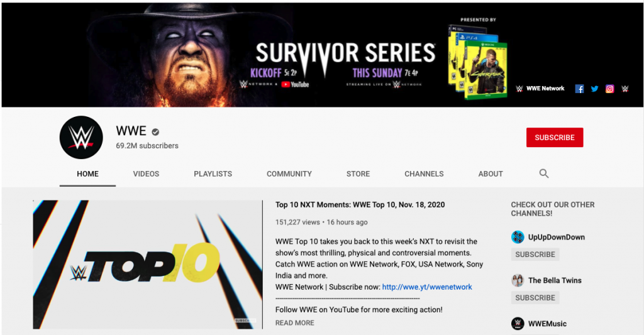The width and height of the screenshot is (644, 335).
Task: Select the About tab
Action: [x=491, y=173]
